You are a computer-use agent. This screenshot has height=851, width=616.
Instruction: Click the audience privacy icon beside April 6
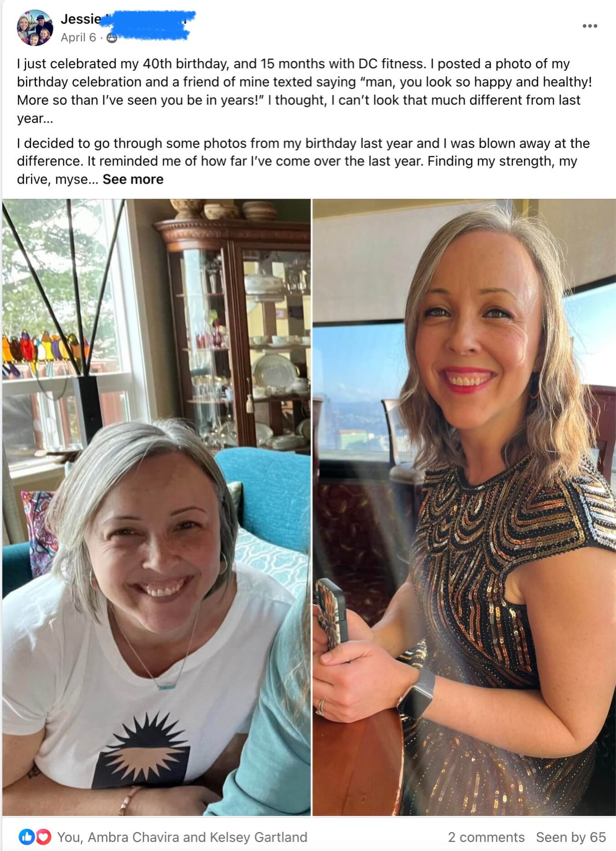111,38
